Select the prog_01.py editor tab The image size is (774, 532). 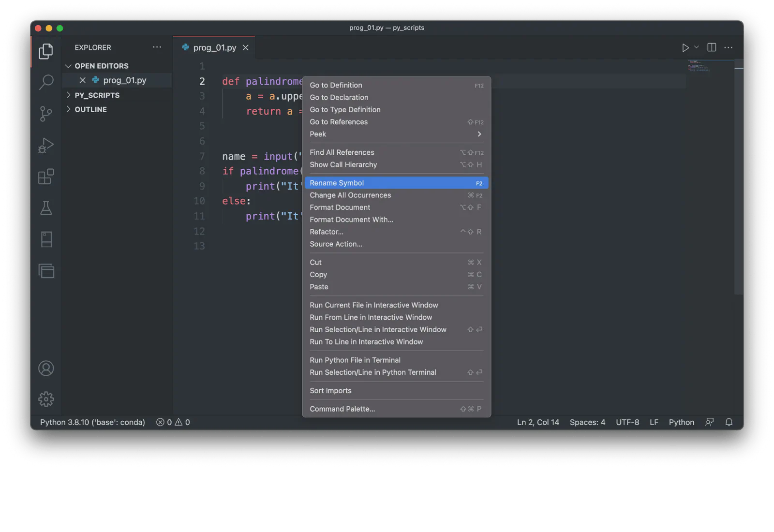point(214,47)
